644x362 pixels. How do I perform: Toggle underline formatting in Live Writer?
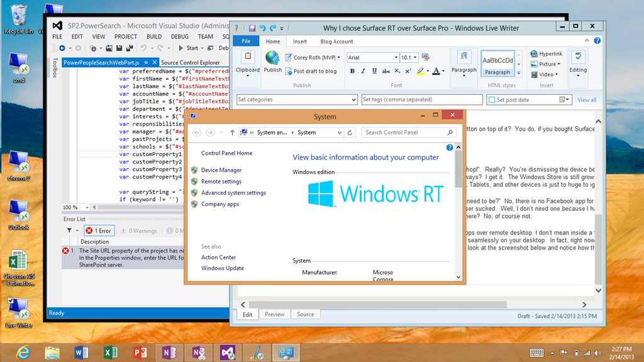[374, 71]
